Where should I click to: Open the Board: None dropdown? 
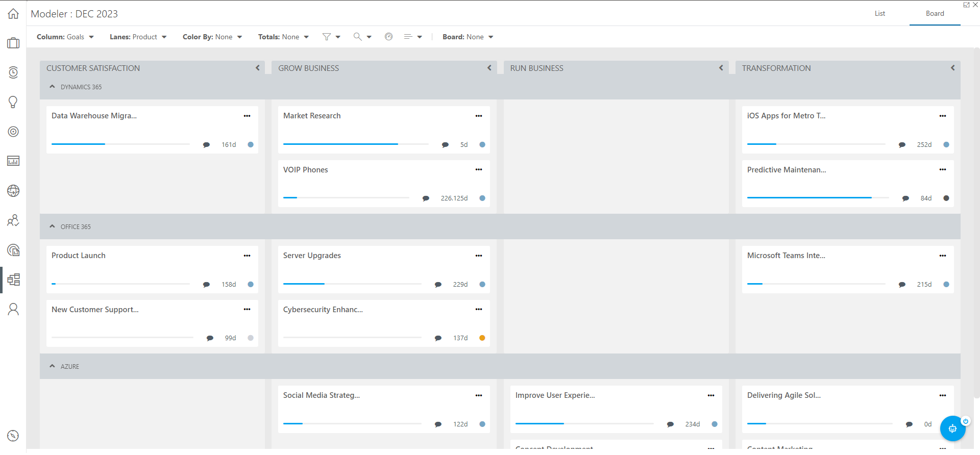pyautogui.click(x=468, y=37)
